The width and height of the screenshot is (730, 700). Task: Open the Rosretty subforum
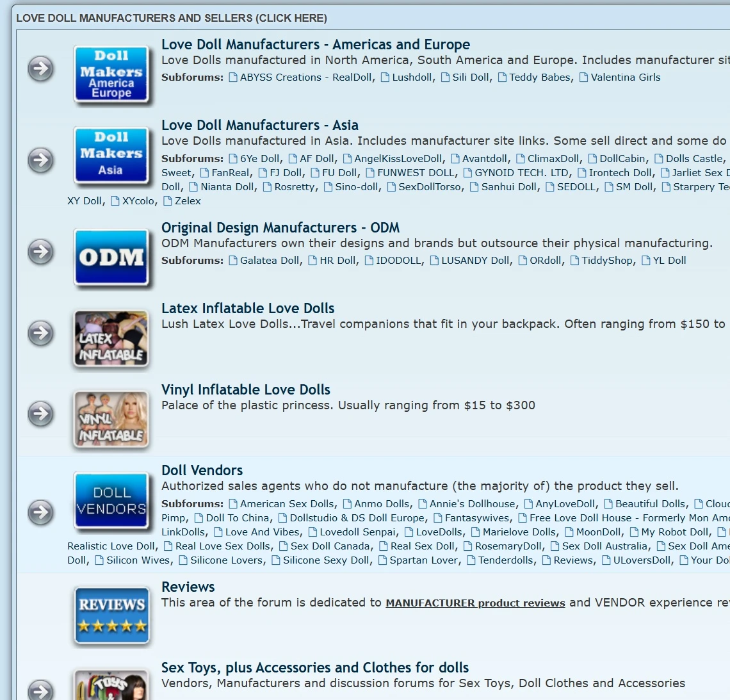(294, 187)
